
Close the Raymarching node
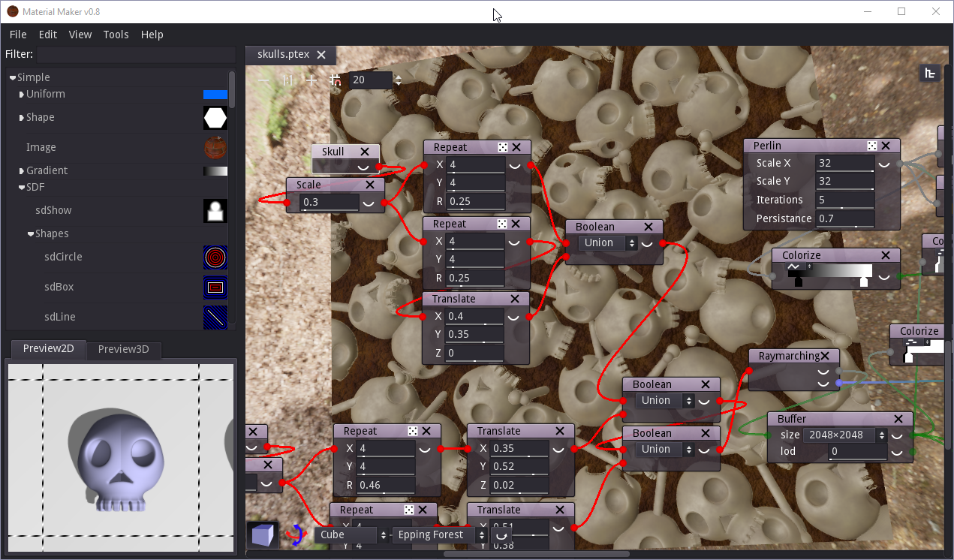pos(825,356)
